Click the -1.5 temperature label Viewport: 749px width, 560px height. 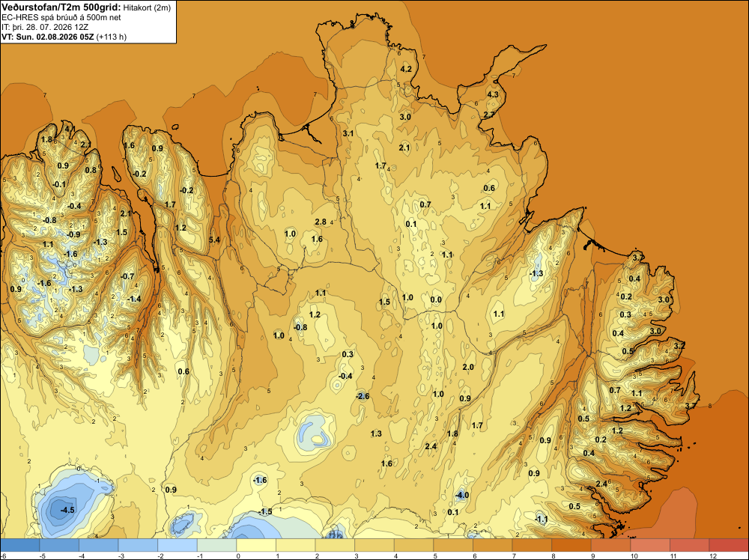pos(265,511)
